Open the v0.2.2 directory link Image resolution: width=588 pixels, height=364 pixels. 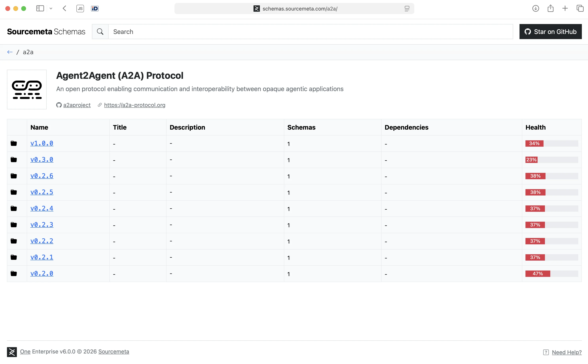click(42, 241)
